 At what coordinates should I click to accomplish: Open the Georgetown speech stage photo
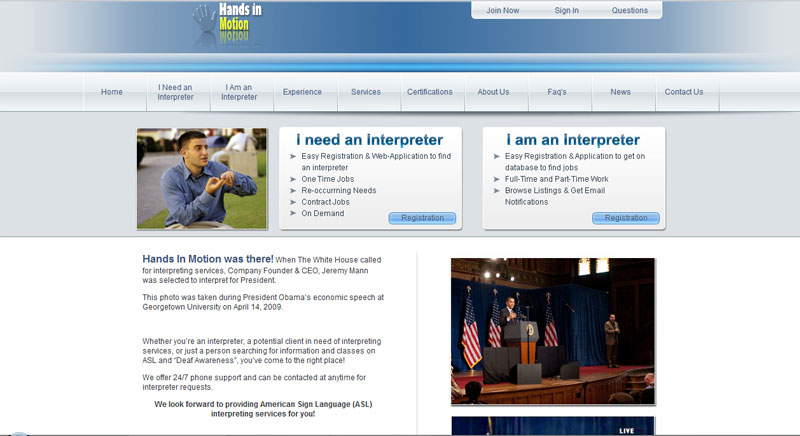click(552, 331)
